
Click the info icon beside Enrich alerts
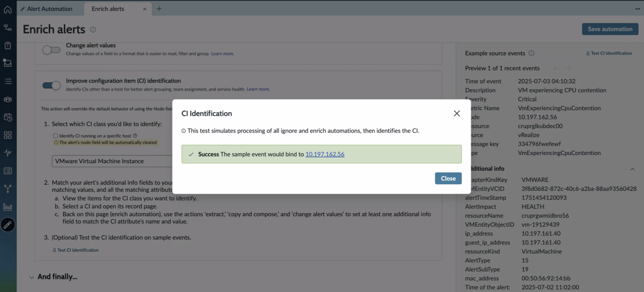pos(93,30)
